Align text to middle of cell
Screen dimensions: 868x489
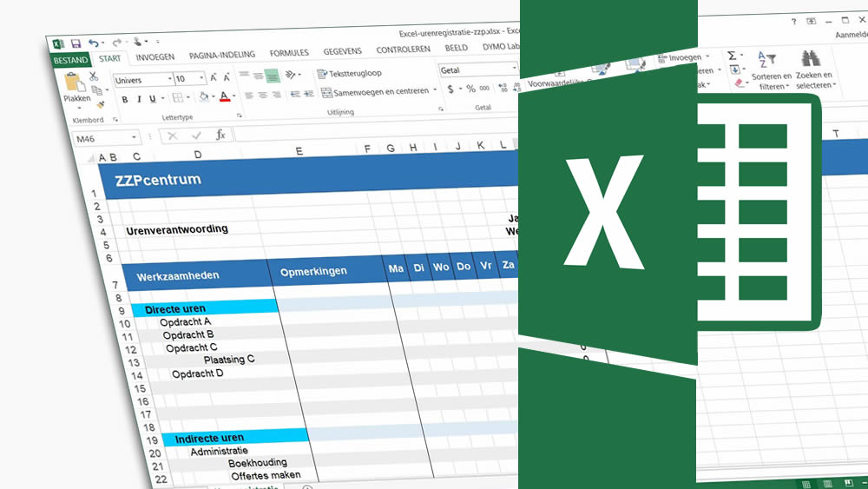point(258,75)
